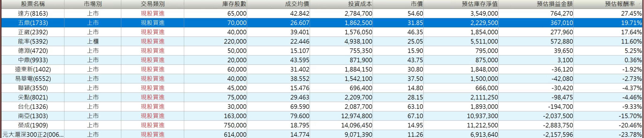Image resolution: width=644 pixels, height=138 pixels.
Task: Click the 220,000 shares cell
Action: 235,42
